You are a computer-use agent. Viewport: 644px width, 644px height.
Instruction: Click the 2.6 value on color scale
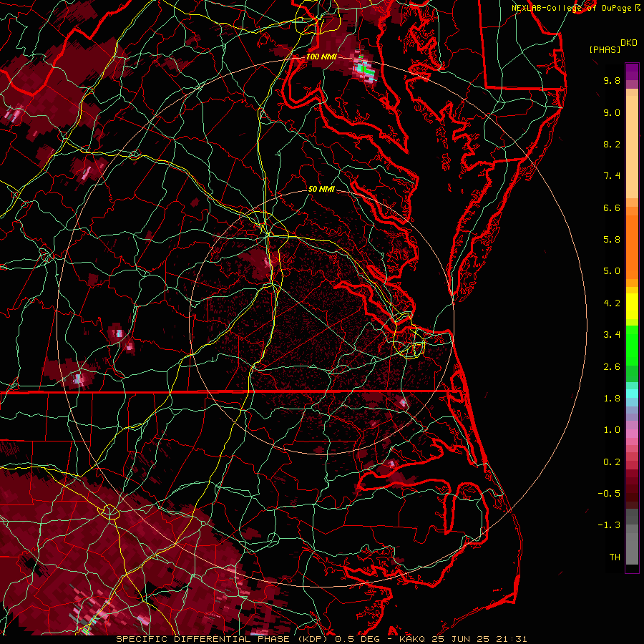(612, 367)
